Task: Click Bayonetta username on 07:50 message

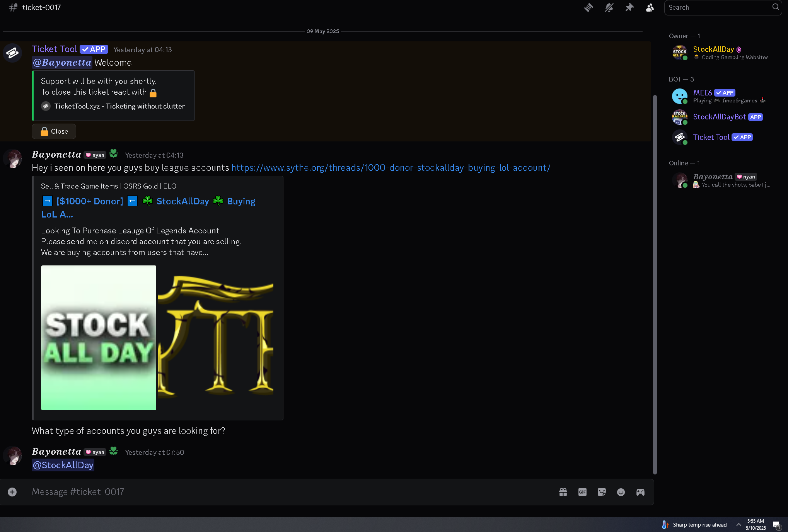Action: click(56, 452)
